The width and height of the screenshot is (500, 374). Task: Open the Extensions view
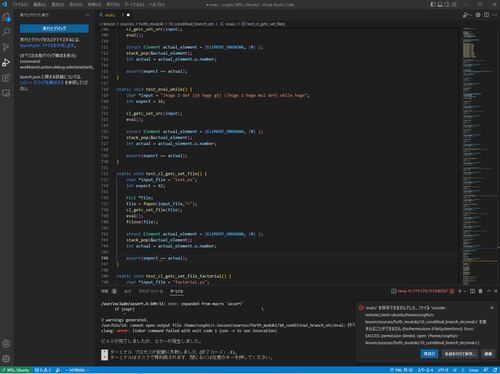(6, 78)
